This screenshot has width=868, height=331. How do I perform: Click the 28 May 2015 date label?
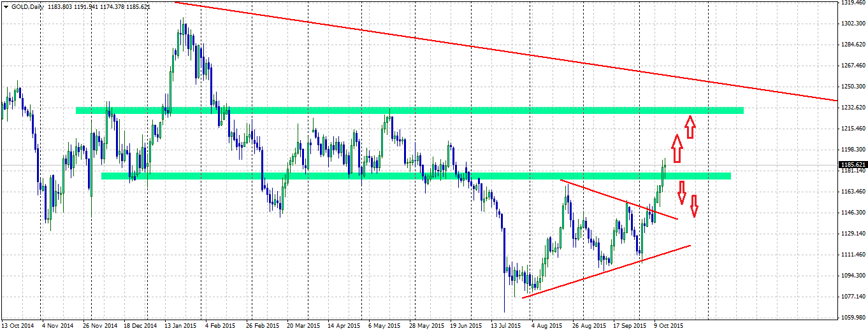(x=426, y=325)
